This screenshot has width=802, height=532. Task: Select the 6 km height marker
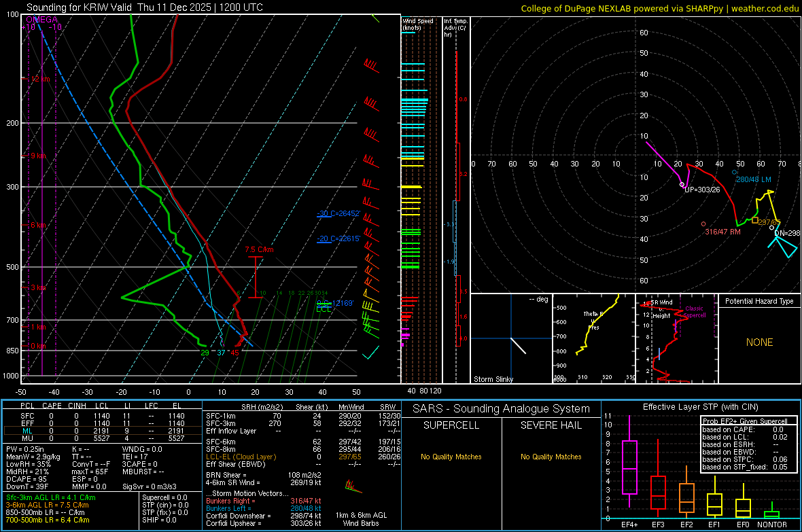click(x=38, y=225)
